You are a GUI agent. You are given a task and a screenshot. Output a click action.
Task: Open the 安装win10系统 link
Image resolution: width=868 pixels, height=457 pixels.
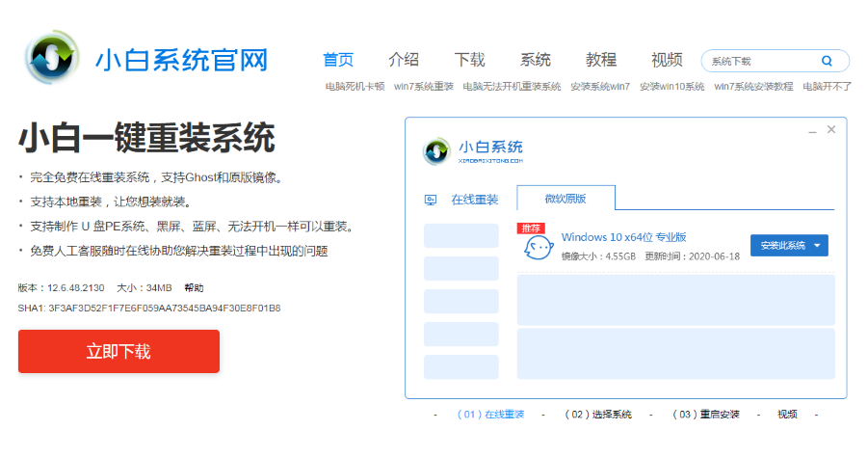click(672, 87)
